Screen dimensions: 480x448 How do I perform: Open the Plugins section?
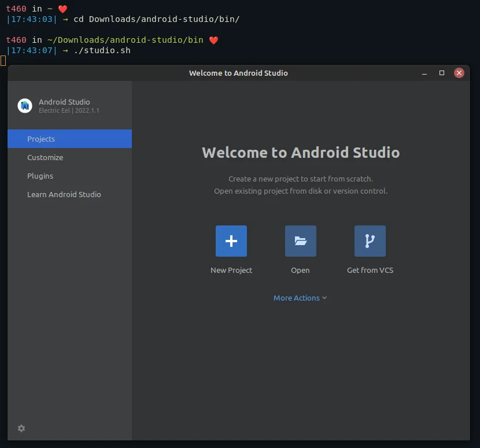40,176
